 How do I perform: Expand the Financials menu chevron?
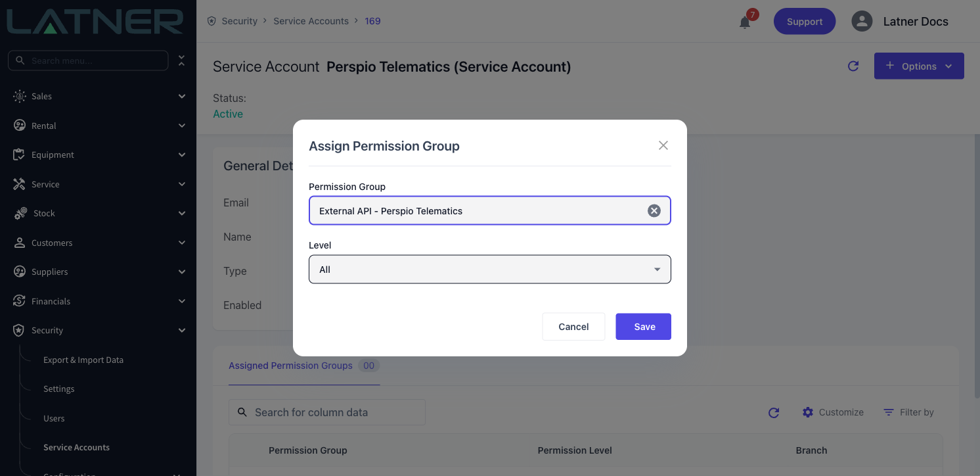click(x=182, y=301)
